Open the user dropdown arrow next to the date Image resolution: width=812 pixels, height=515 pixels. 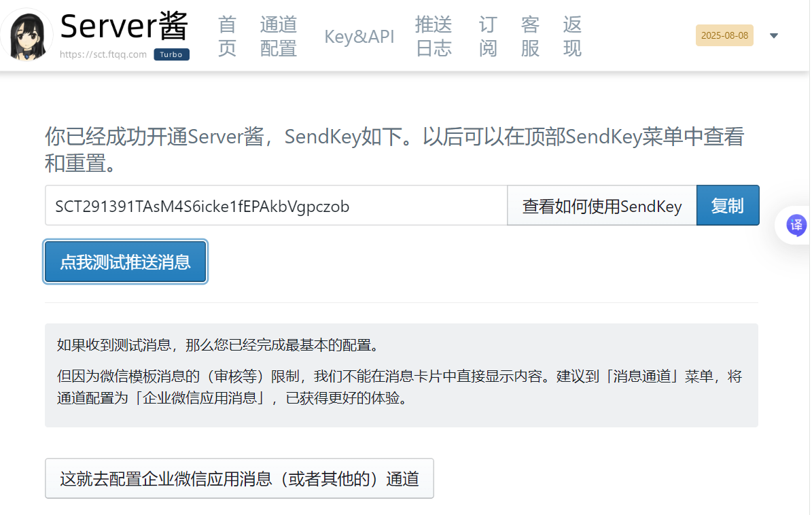[774, 36]
